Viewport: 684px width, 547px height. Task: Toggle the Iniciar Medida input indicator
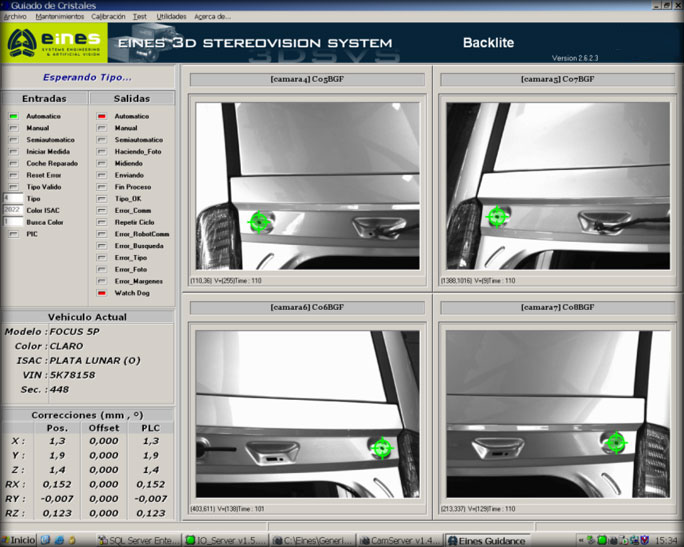pyautogui.click(x=13, y=152)
